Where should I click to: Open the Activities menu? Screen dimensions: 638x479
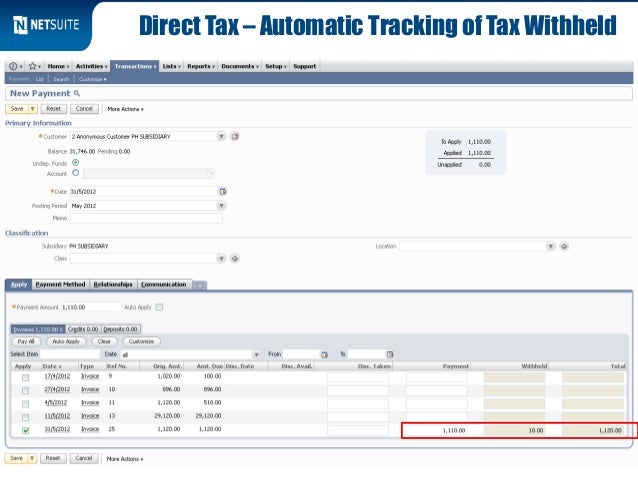[x=91, y=66]
